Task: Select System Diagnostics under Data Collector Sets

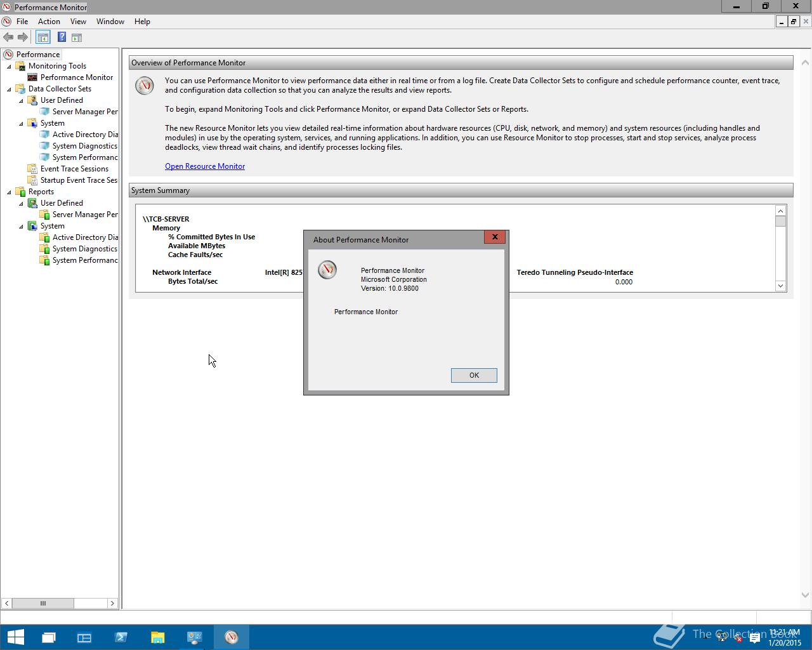Action: tap(85, 146)
